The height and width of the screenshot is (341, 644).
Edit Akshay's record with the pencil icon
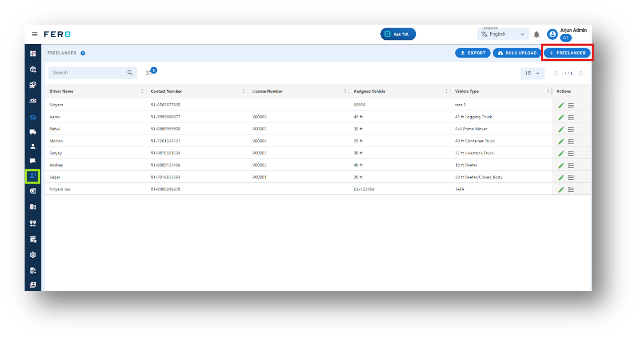point(561,166)
